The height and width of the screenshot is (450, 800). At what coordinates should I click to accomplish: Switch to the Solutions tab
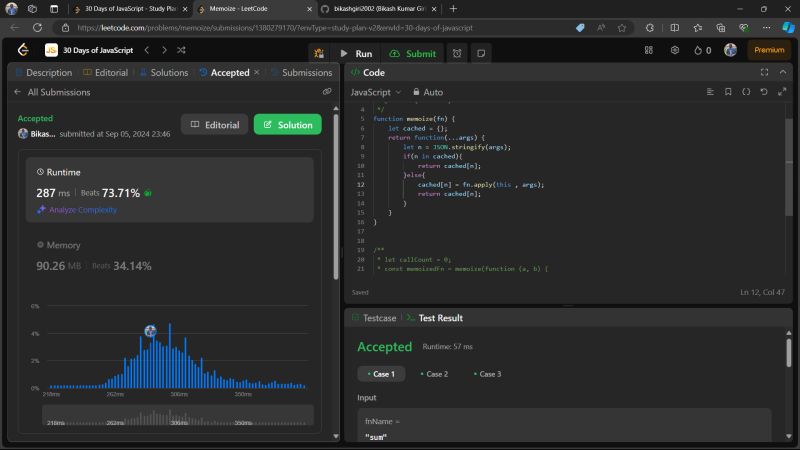pyautogui.click(x=164, y=72)
